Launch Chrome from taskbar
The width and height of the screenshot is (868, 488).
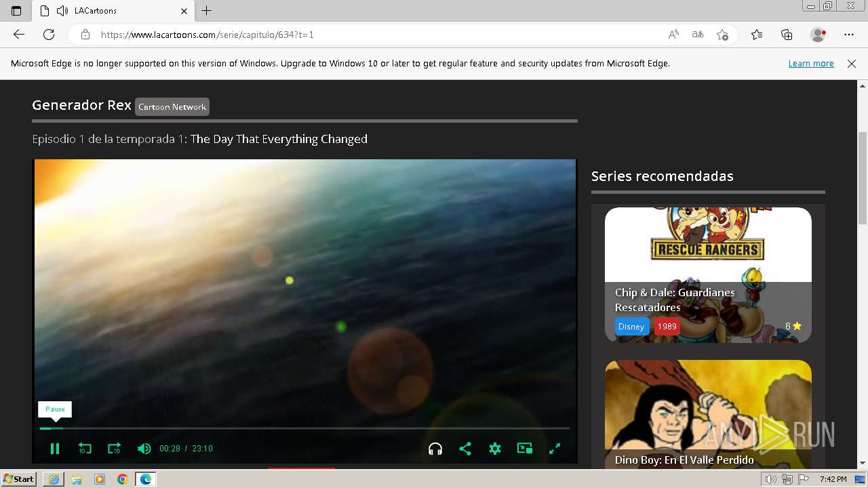122,479
